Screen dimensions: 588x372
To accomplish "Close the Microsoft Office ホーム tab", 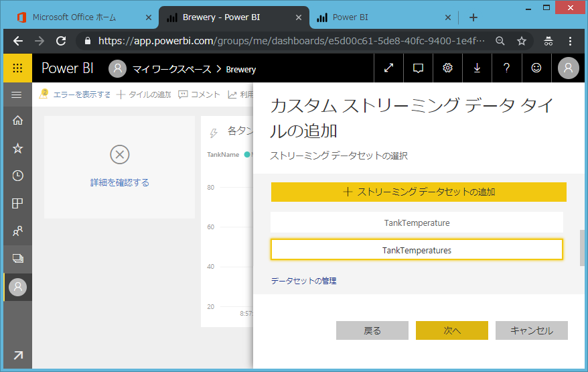I will pos(149,17).
